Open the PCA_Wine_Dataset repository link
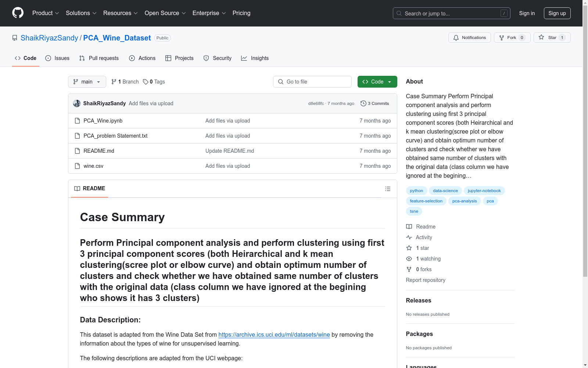 117,38
